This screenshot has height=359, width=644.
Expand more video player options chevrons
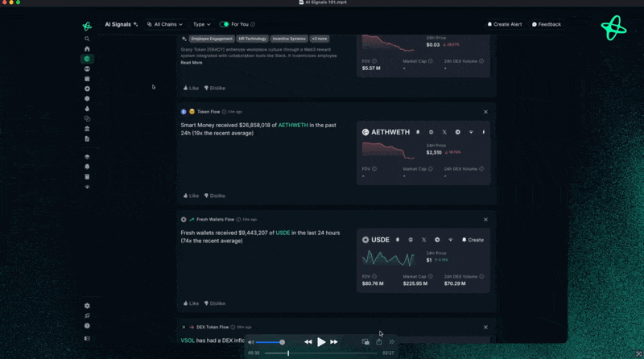click(392, 342)
